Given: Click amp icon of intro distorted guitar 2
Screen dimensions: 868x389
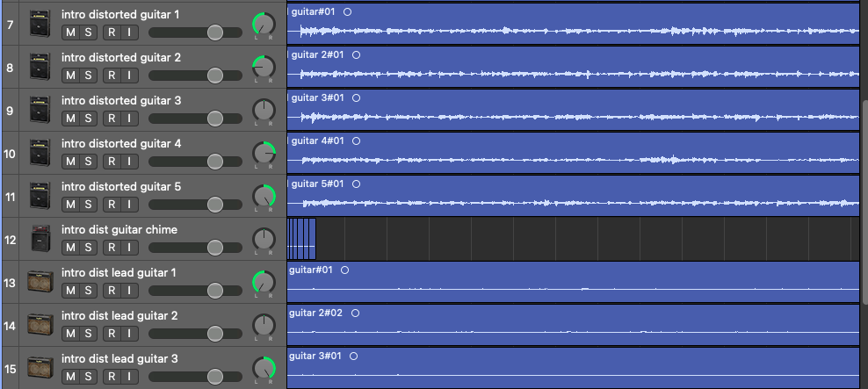Looking at the screenshot, I should 40,67.
